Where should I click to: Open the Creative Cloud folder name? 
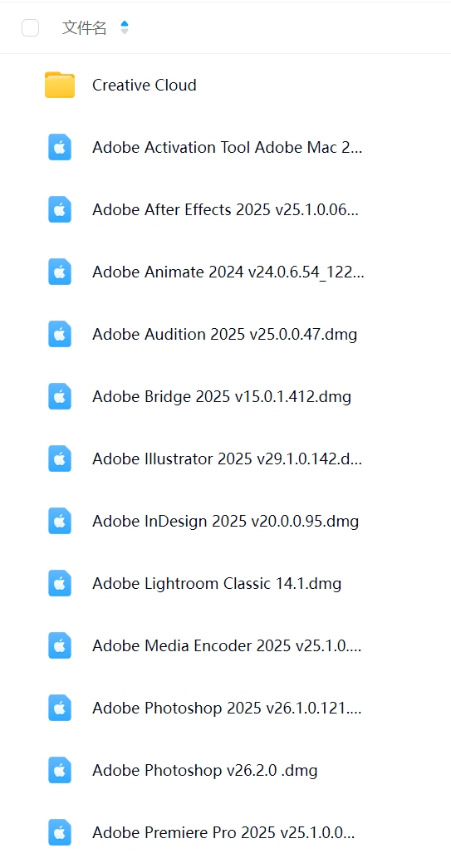[x=145, y=85]
